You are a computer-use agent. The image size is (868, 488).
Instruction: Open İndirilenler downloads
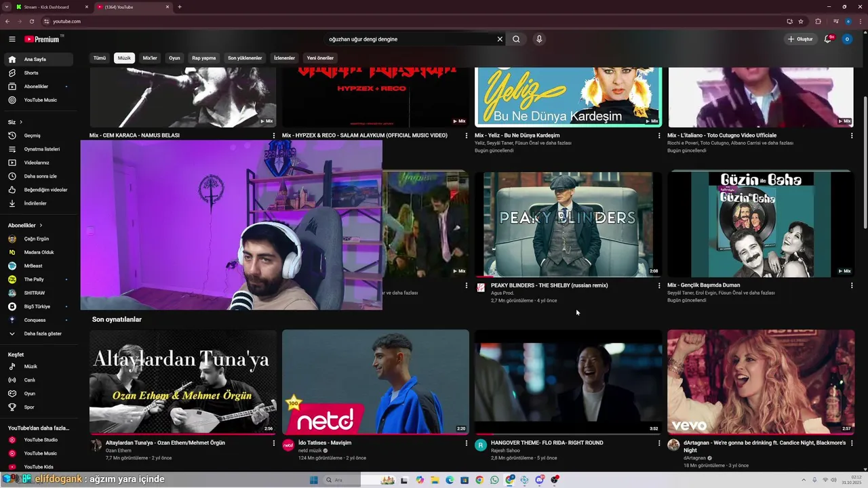pyautogui.click(x=39, y=203)
